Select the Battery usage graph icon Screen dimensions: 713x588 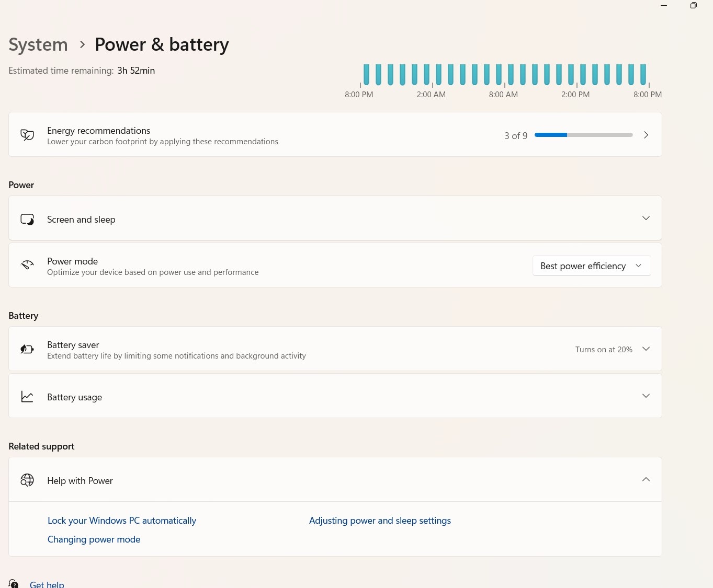[27, 396]
